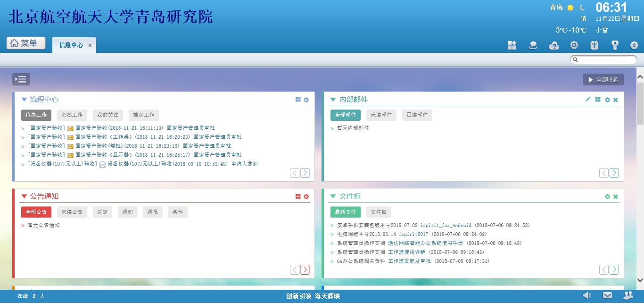Collapse the 文件柜 panel triangle
The image size is (644, 303).
pyautogui.click(x=333, y=196)
